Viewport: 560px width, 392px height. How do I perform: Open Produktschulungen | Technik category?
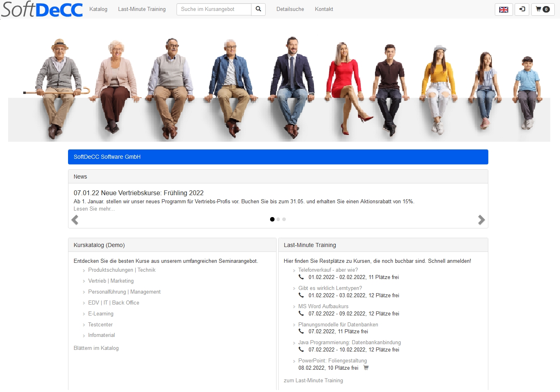122,270
